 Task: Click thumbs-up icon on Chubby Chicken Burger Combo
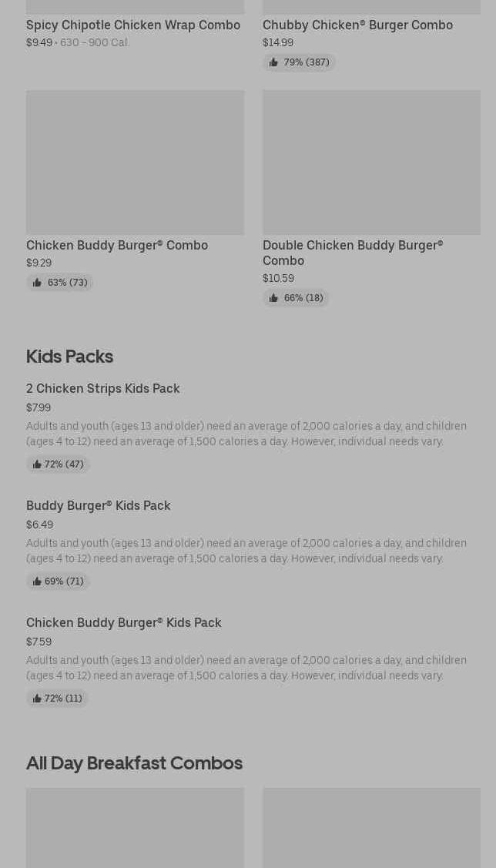(273, 62)
